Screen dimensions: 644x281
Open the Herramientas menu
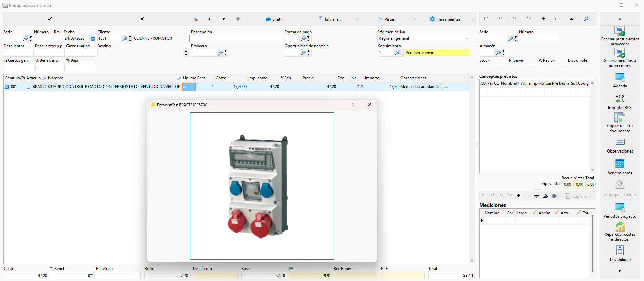click(x=445, y=19)
